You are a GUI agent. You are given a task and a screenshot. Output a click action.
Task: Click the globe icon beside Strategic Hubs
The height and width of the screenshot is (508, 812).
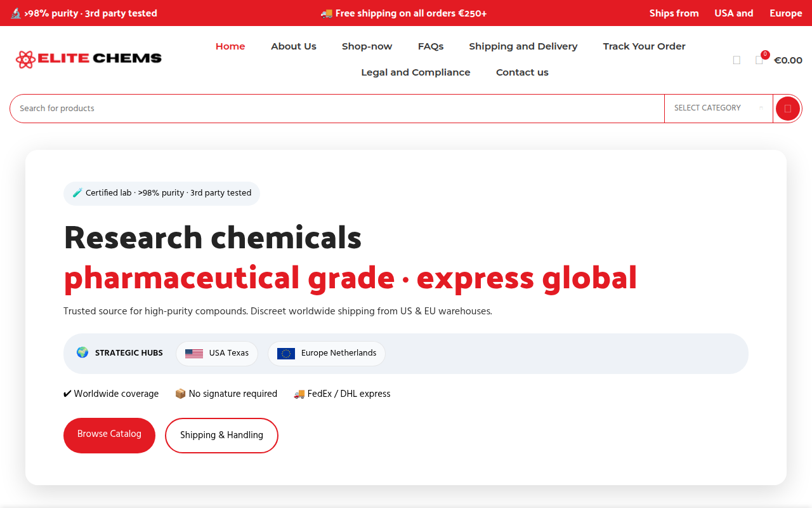[x=82, y=352]
